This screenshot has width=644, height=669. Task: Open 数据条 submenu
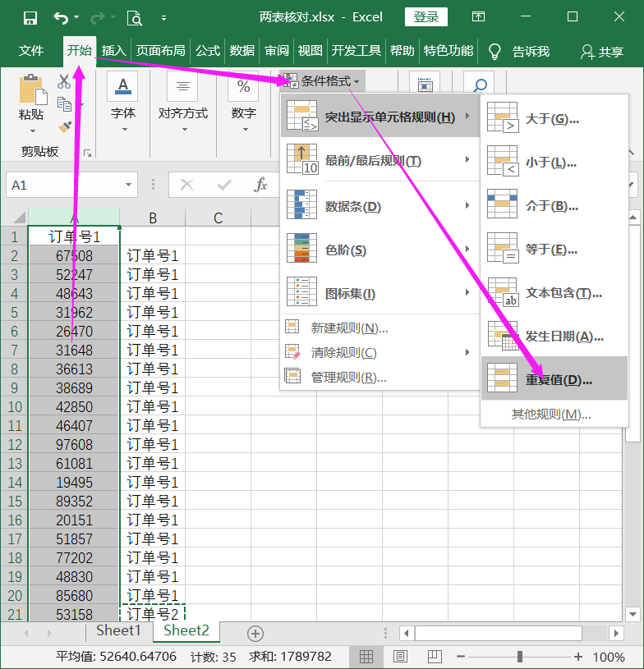(380, 206)
